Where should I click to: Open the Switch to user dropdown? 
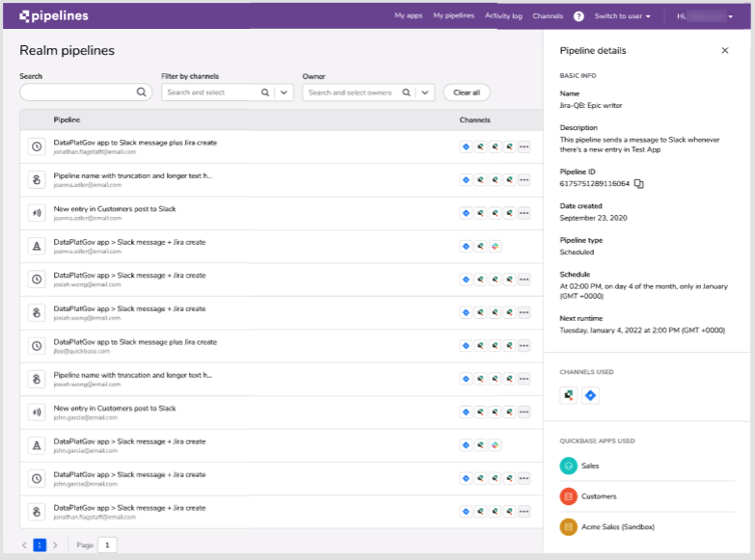coord(622,16)
